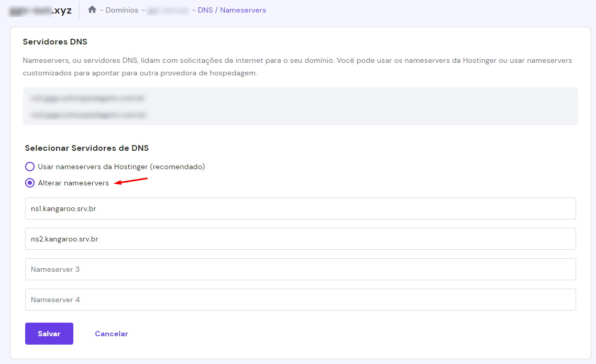
Task: Click the home icon in the breadcrumb
Action: (92, 10)
